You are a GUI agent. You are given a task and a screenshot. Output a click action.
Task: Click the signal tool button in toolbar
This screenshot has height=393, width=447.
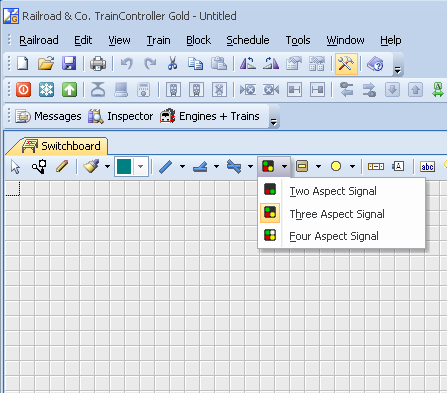point(268,166)
